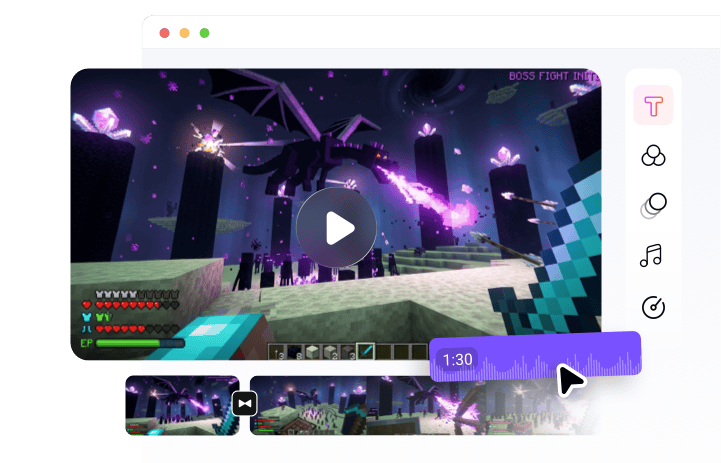Select the Text tool in sidebar
Viewport: 721px width, 463px height.
tap(653, 105)
